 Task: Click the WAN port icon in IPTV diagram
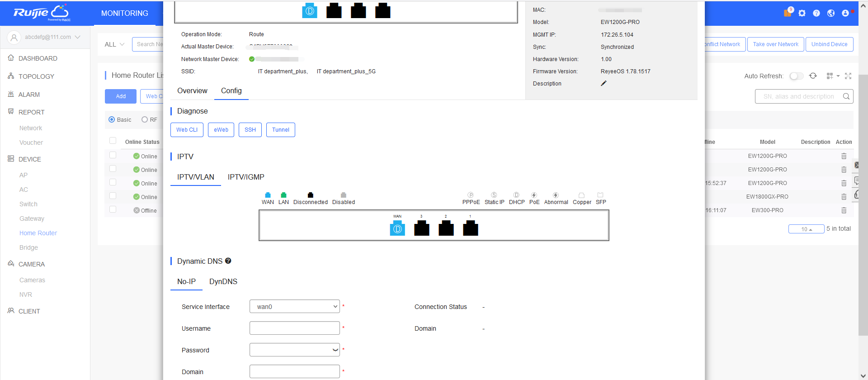[x=397, y=228]
